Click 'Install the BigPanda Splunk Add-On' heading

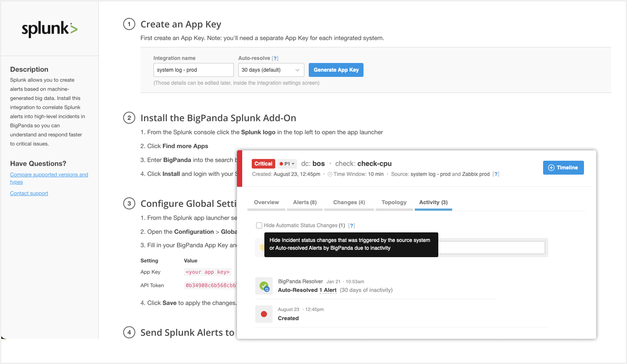[x=218, y=118]
